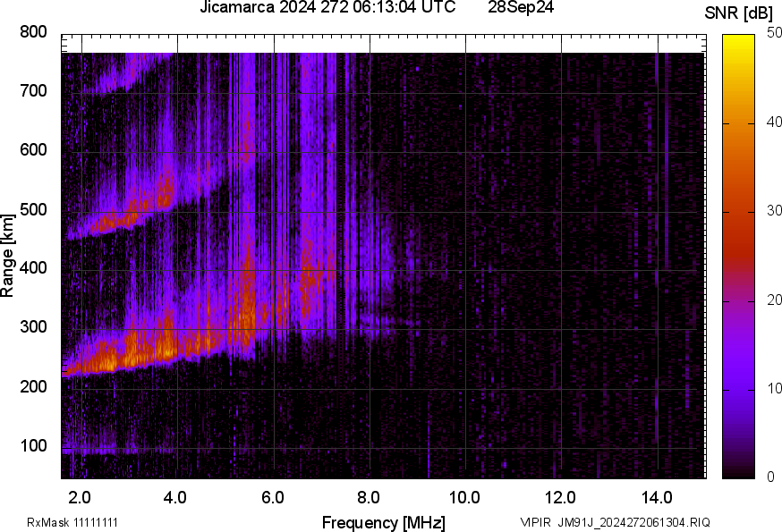Click the 100 range tick label
Image resolution: width=782 pixels, height=532 pixels.
pyautogui.click(x=33, y=446)
